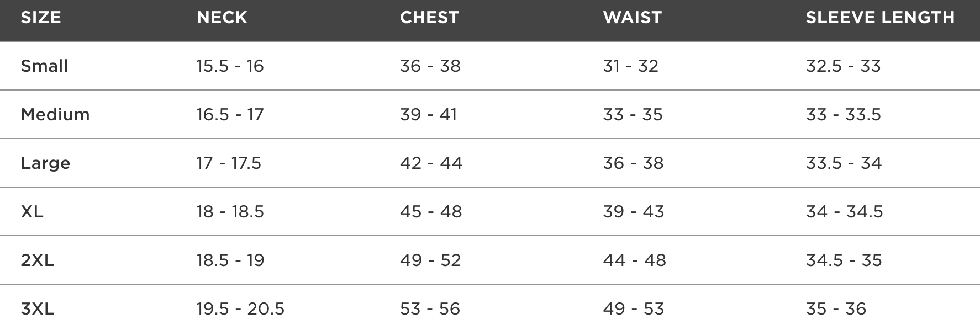The height and width of the screenshot is (330, 980).
Task: Select the Large size row label
Action: click(45, 163)
